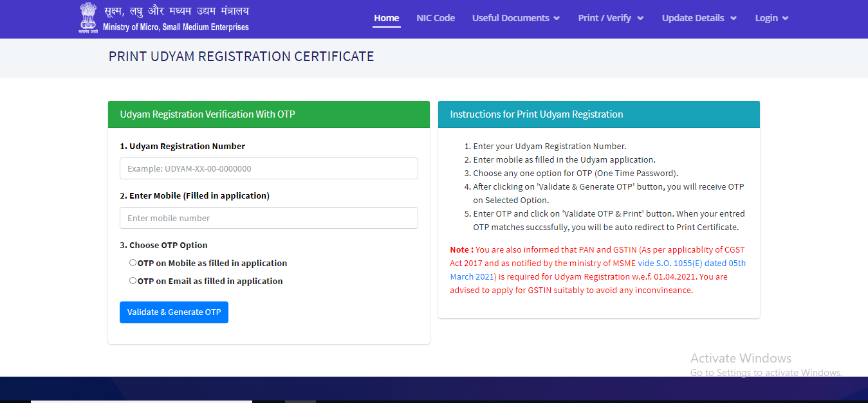Click the Print Udyam Registration Certificate heading
This screenshot has height=403, width=868.
click(241, 57)
